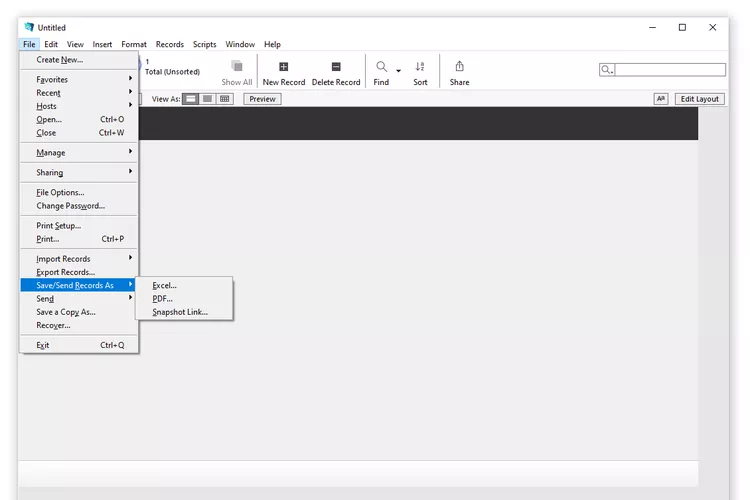
Task: Click the Show All records icon
Action: (237, 66)
